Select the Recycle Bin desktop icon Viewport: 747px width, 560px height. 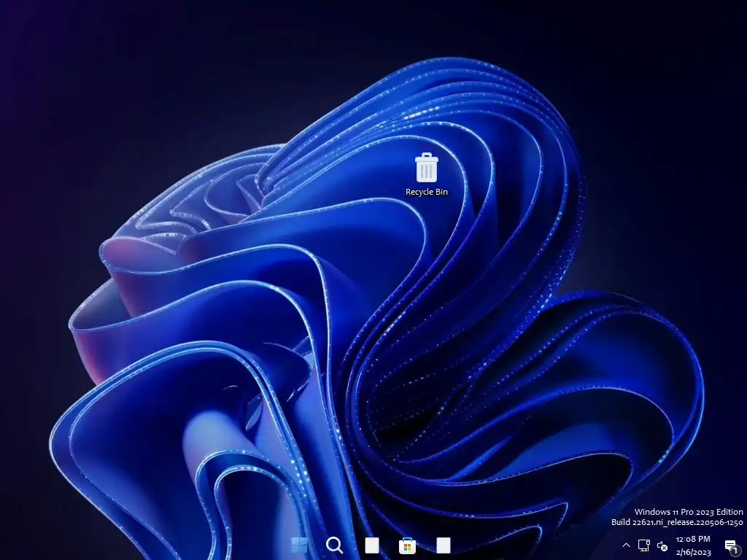pos(426,174)
